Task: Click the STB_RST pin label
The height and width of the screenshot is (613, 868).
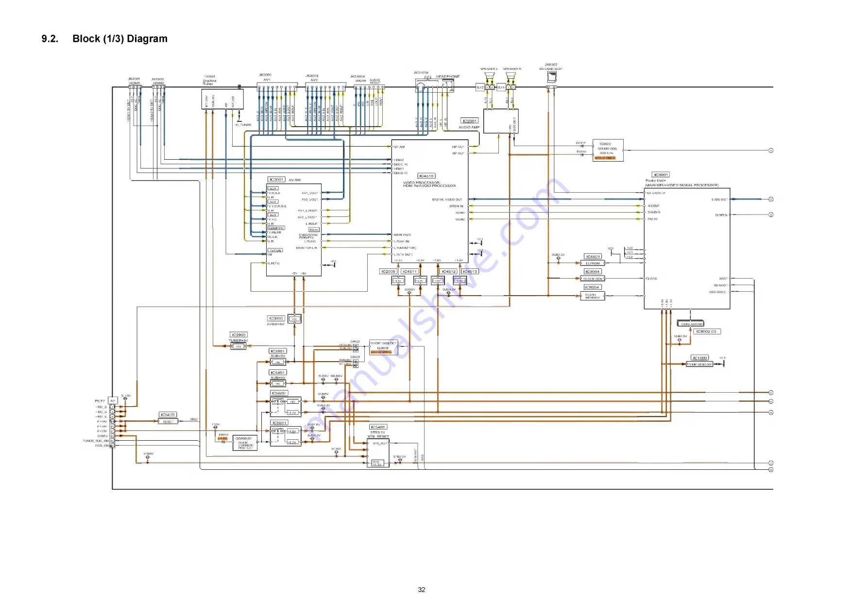Action: tap(380, 443)
